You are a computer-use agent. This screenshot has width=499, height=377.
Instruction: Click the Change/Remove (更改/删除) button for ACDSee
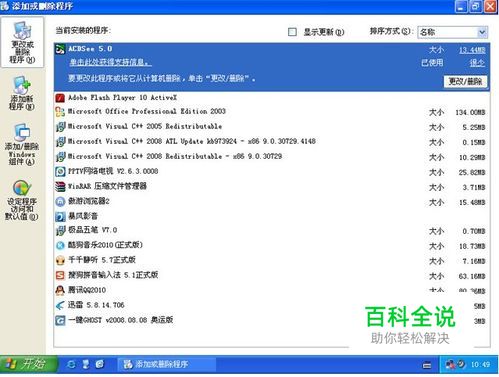click(x=465, y=82)
